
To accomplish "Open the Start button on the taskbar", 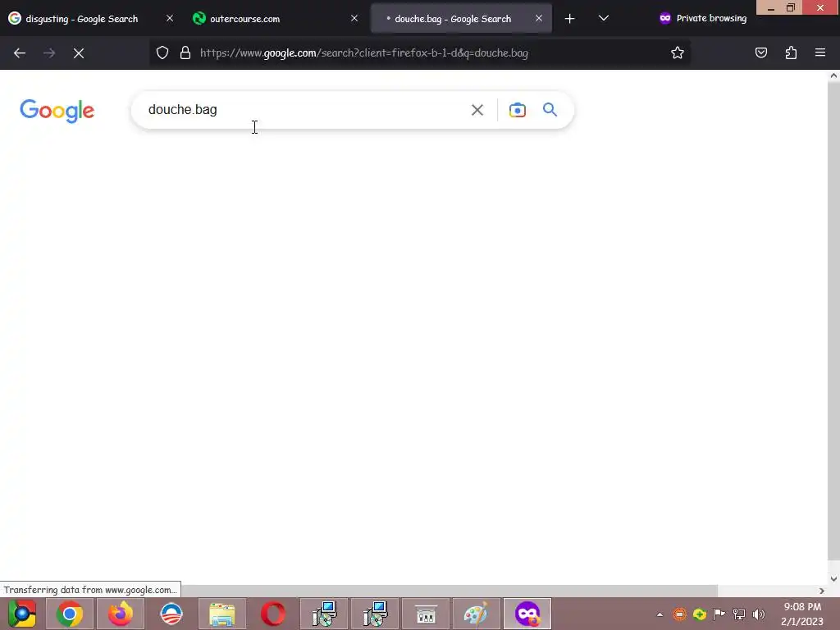I will (21, 614).
